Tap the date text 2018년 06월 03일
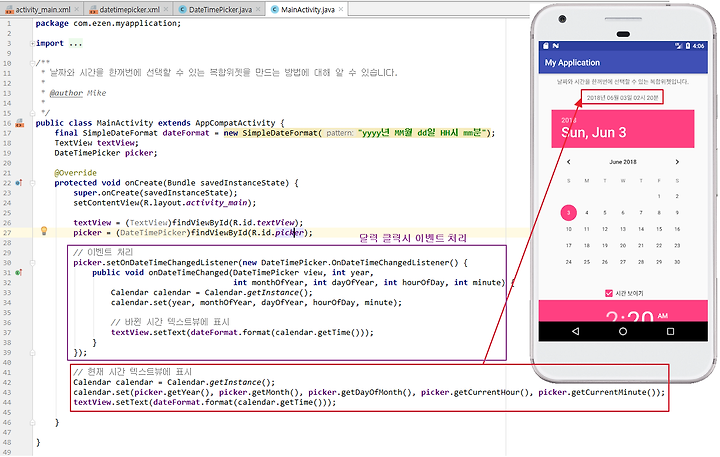This screenshot has width=720, height=457. pyautogui.click(x=623, y=97)
